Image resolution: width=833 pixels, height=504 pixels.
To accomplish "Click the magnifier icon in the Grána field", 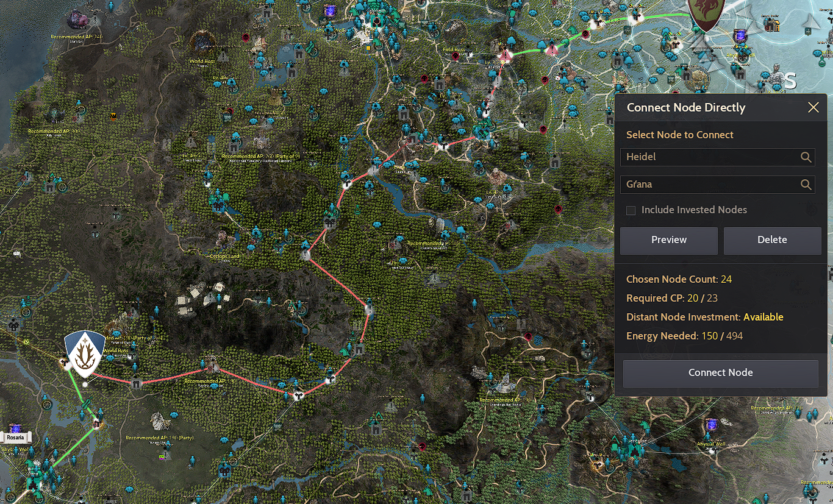I will tap(806, 184).
